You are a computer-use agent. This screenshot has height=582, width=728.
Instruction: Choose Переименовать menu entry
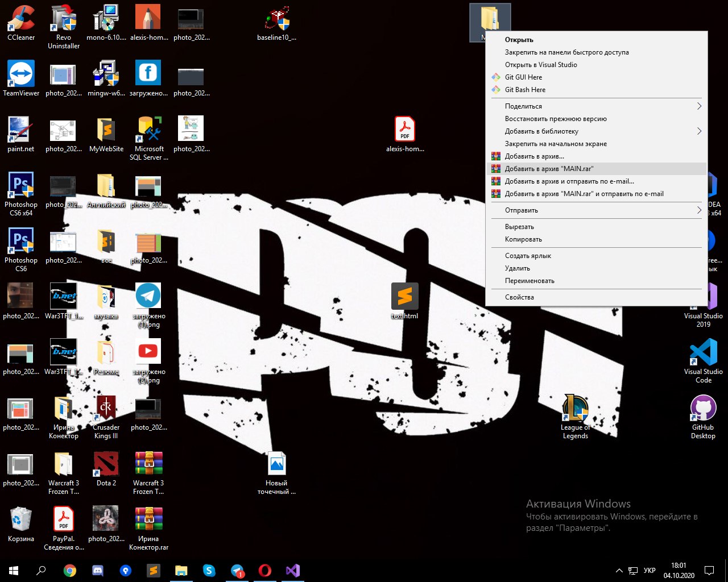(597, 281)
